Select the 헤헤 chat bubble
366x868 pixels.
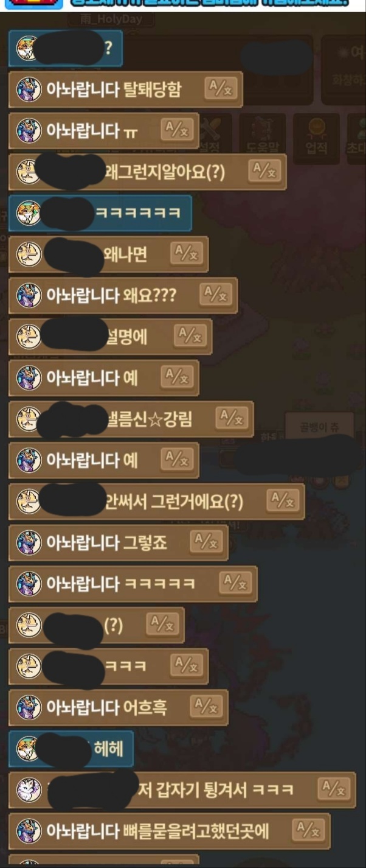point(71,749)
